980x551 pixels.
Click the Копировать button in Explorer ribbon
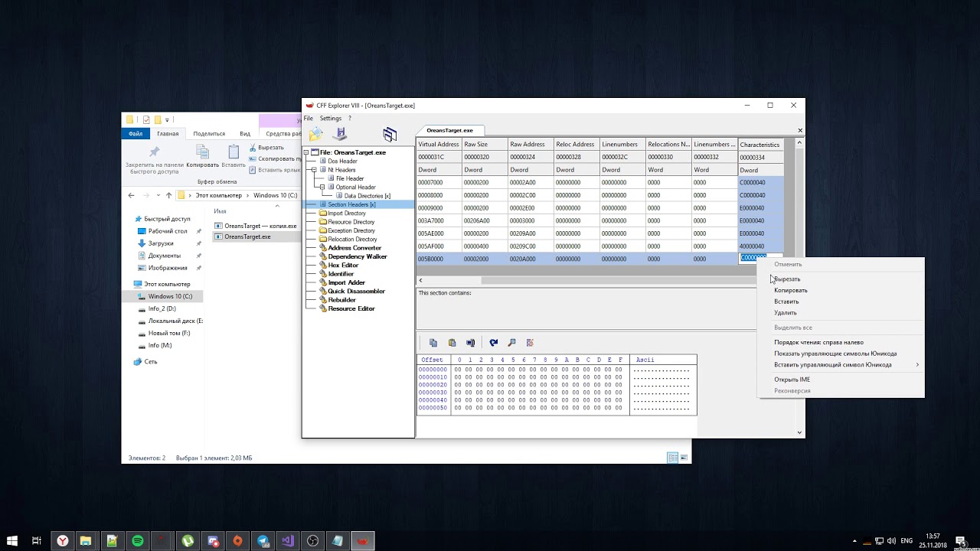(x=203, y=155)
